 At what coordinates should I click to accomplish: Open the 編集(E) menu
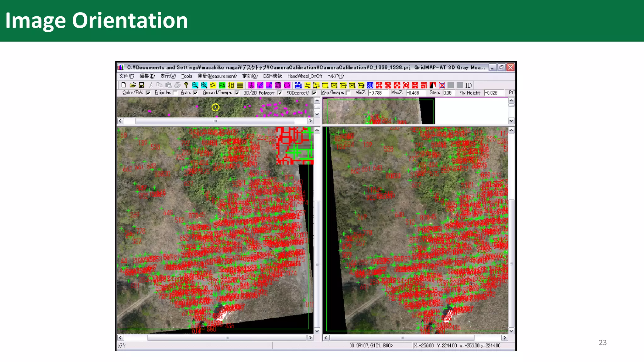[x=147, y=76]
